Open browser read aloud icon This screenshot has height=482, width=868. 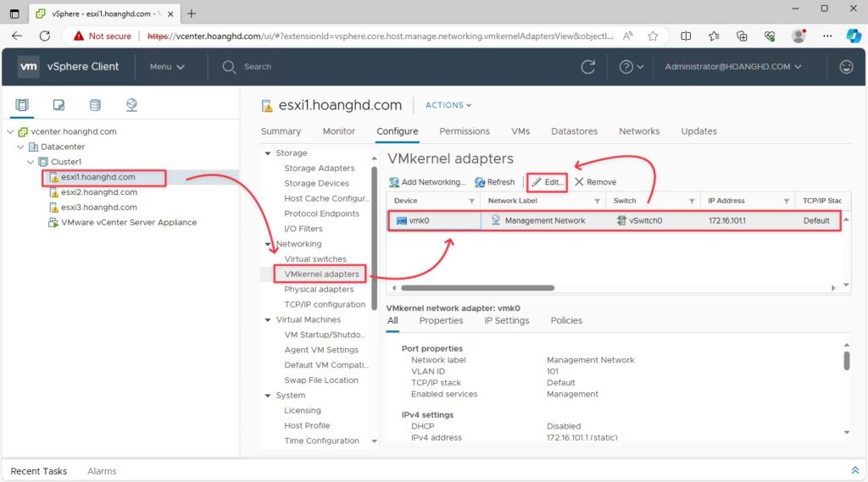click(x=628, y=36)
